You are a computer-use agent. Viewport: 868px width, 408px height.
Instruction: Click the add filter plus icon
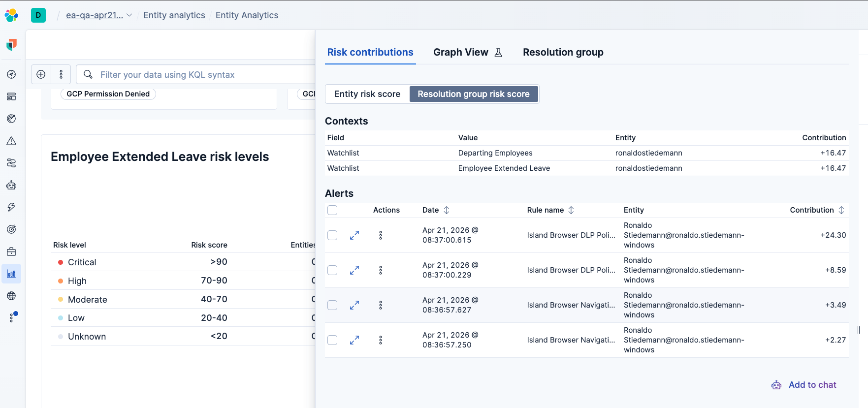[41, 74]
